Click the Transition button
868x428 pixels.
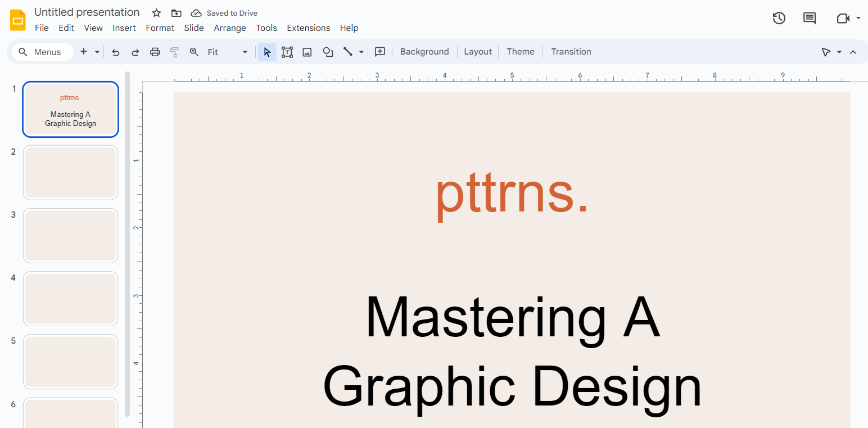pyautogui.click(x=571, y=52)
